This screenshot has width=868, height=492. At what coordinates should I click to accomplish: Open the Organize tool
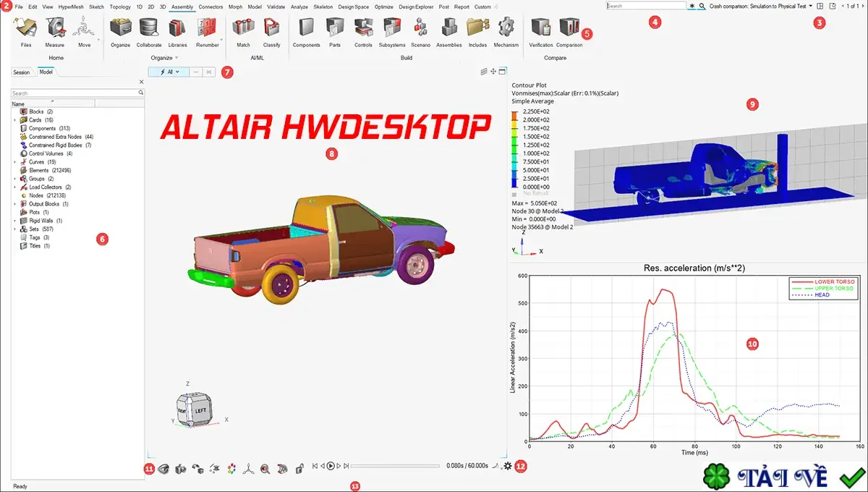click(x=121, y=32)
